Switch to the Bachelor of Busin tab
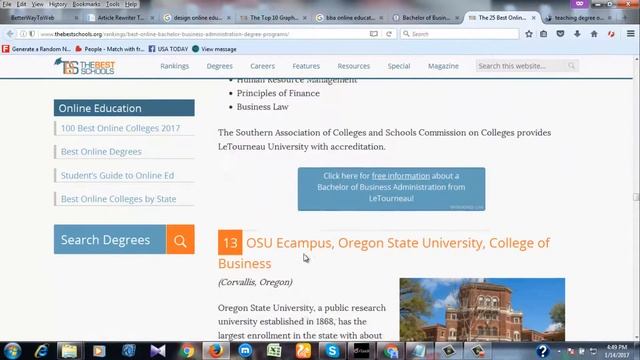Viewport: 640px width, 360px height. point(426,18)
